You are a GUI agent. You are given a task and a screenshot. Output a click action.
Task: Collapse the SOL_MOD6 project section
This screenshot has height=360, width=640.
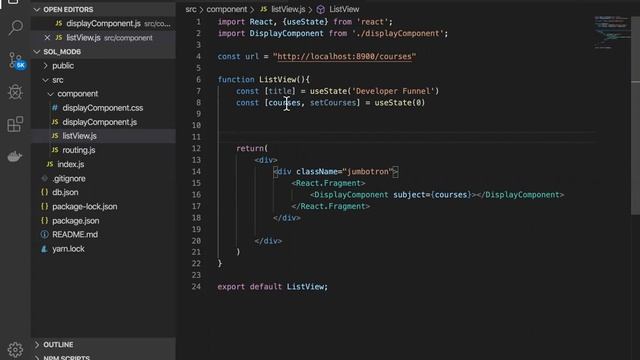(37, 52)
